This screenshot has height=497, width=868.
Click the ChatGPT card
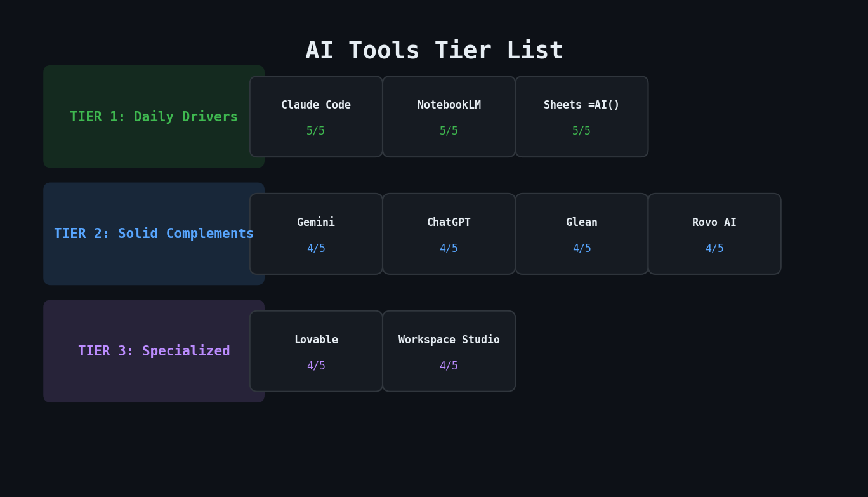pos(449,234)
